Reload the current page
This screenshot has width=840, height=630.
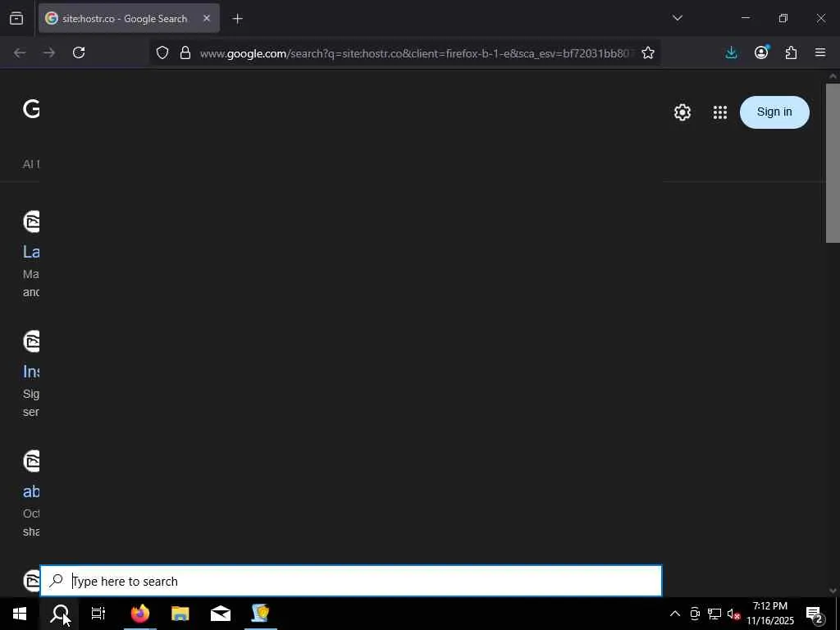click(79, 52)
